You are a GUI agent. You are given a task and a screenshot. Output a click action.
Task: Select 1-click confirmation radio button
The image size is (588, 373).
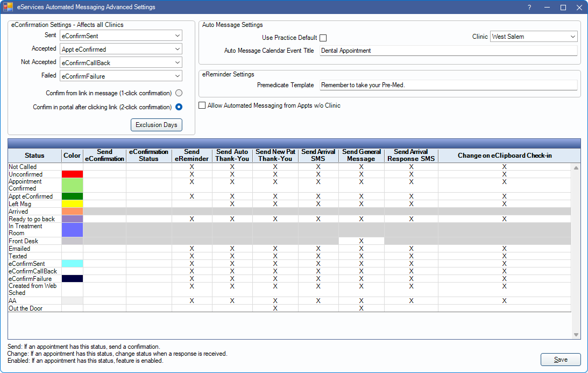[179, 93]
